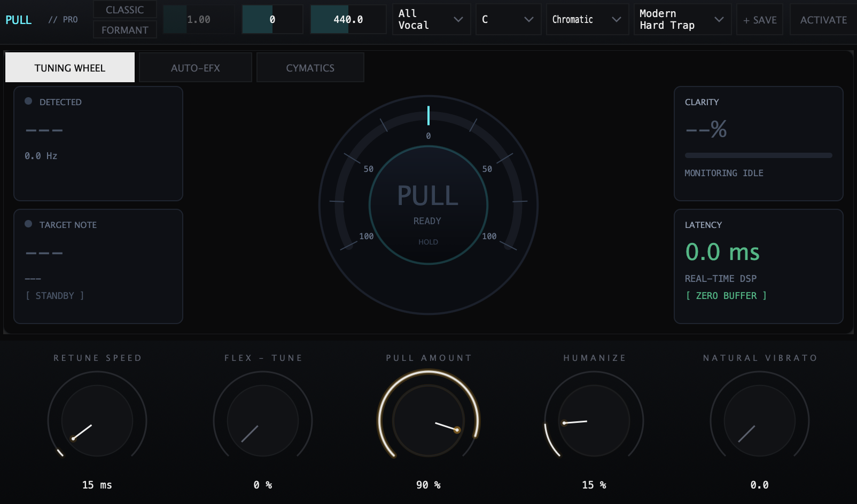Image resolution: width=857 pixels, height=504 pixels.
Task: Click the PULL AMOUNT knob
Action: (x=428, y=421)
